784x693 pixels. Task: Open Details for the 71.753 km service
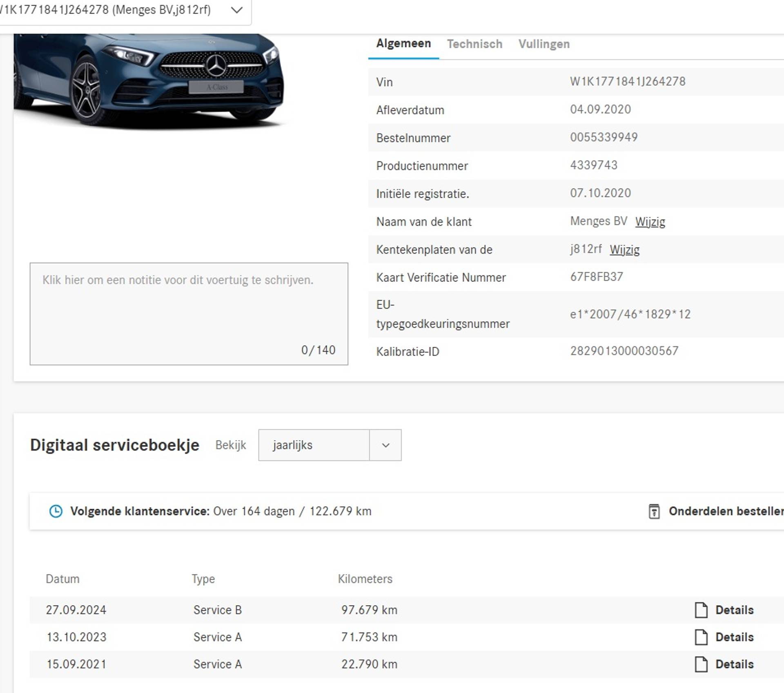734,637
